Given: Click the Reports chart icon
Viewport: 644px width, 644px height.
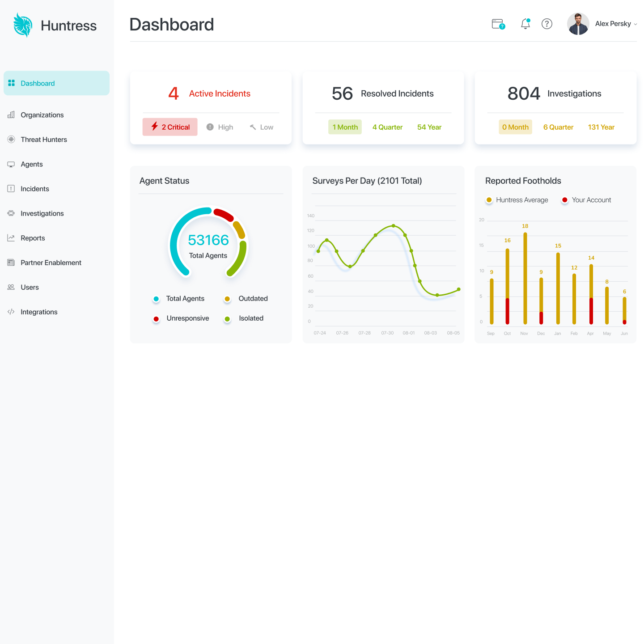Looking at the screenshot, I should (x=11, y=238).
